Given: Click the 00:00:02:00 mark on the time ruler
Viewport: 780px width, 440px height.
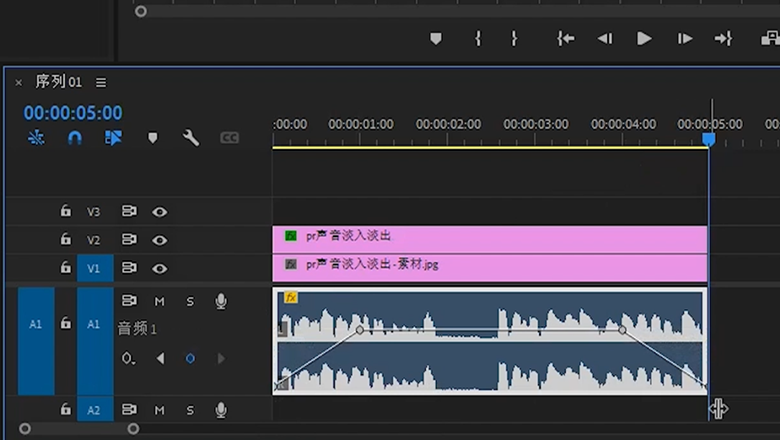Looking at the screenshot, I should click(448, 124).
